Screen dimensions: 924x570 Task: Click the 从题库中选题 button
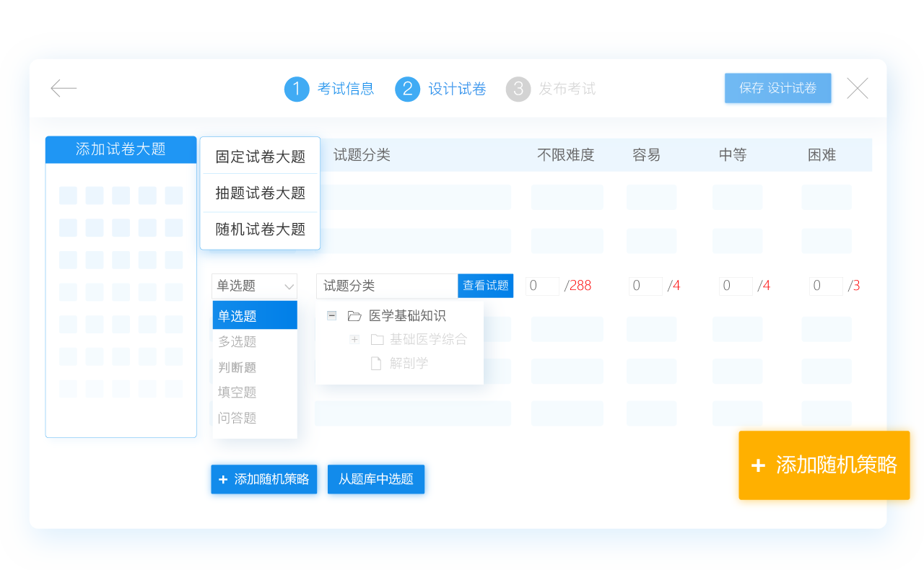point(375,479)
